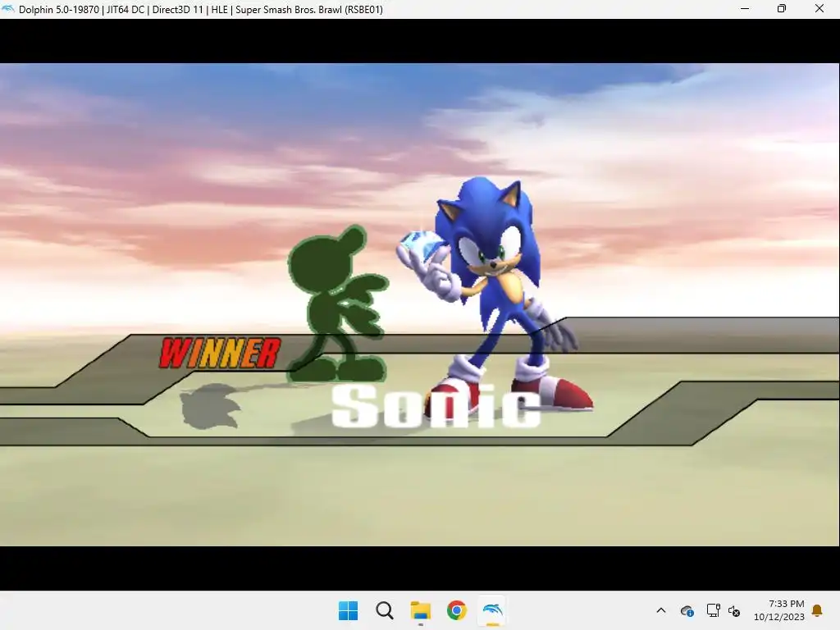Open the OneDrive cloud tray icon
The width and height of the screenshot is (840, 630).
(x=687, y=610)
